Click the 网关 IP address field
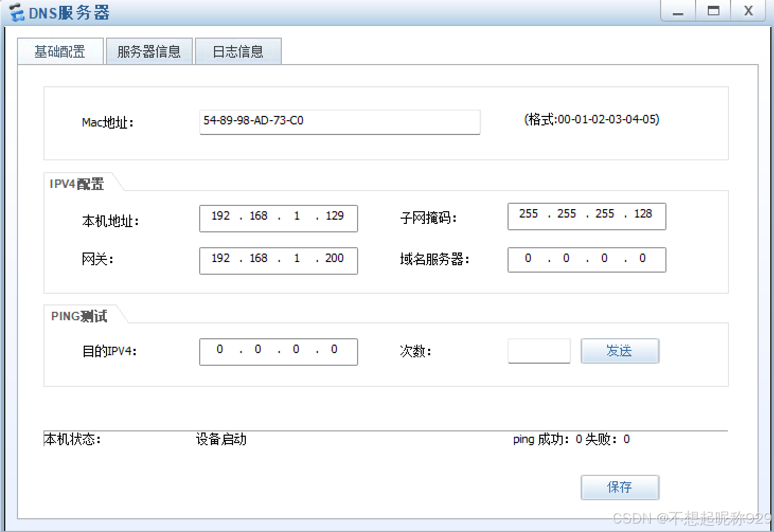 point(279,261)
